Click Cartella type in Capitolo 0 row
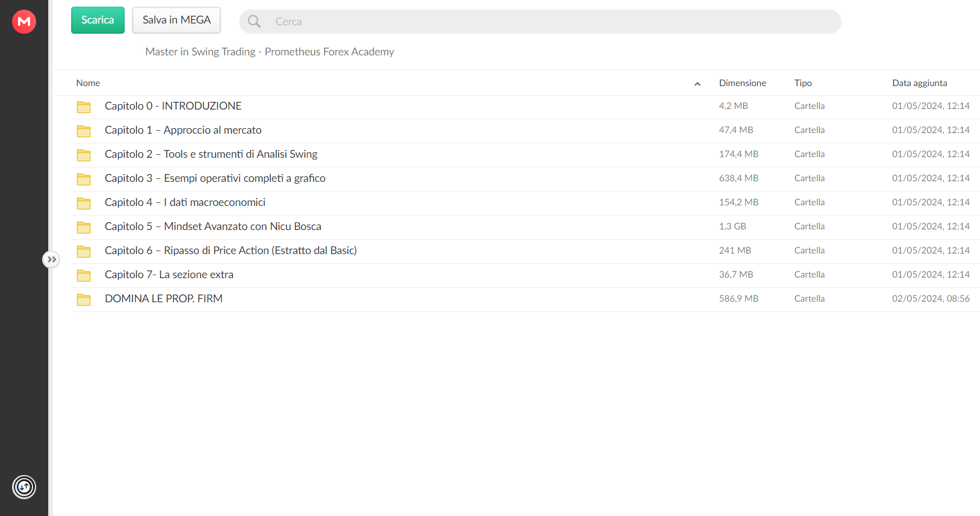 (x=810, y=106)
